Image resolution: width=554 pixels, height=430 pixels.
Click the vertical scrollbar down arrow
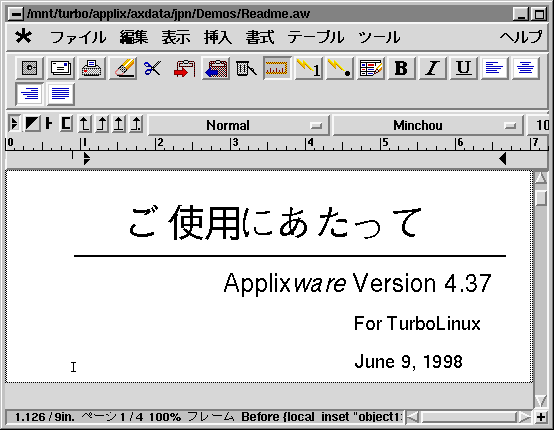pyautogui.click(x=541, y=401)
